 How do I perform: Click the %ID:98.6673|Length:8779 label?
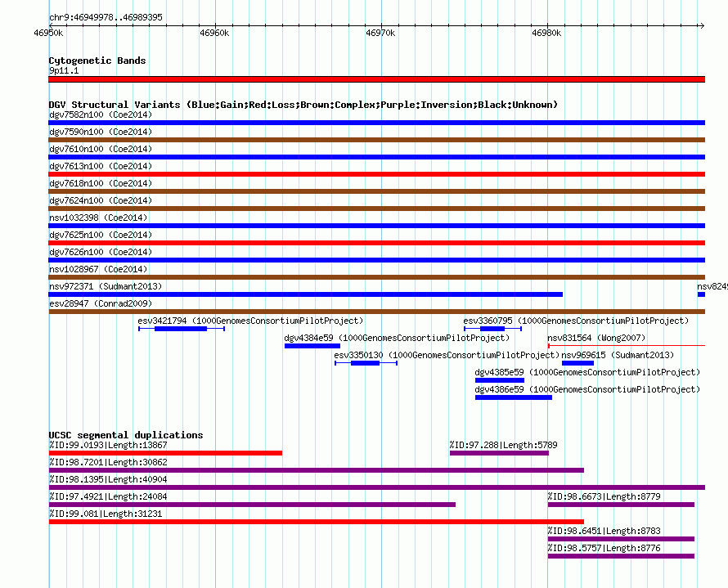pyautogui.click(x=604, y=496)
